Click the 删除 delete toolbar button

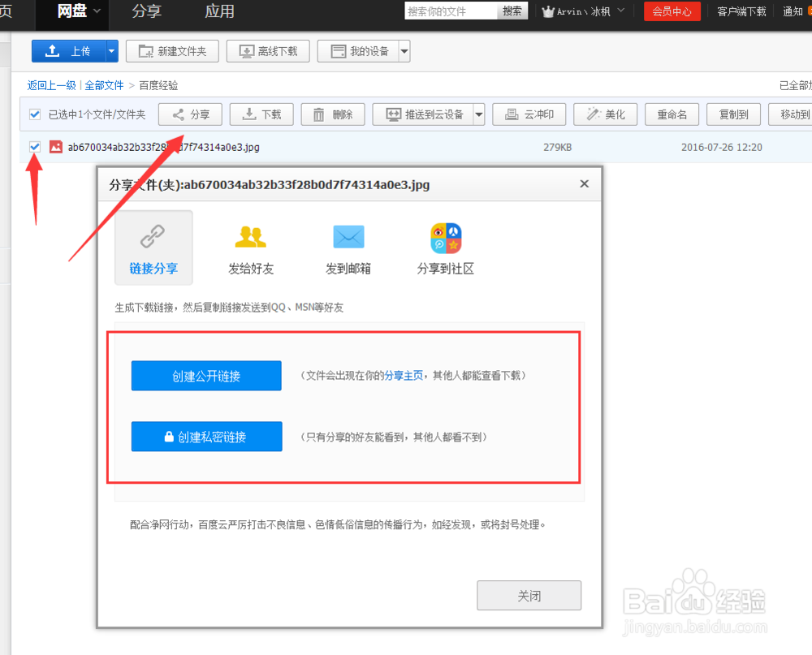click(x=333, y=114)
